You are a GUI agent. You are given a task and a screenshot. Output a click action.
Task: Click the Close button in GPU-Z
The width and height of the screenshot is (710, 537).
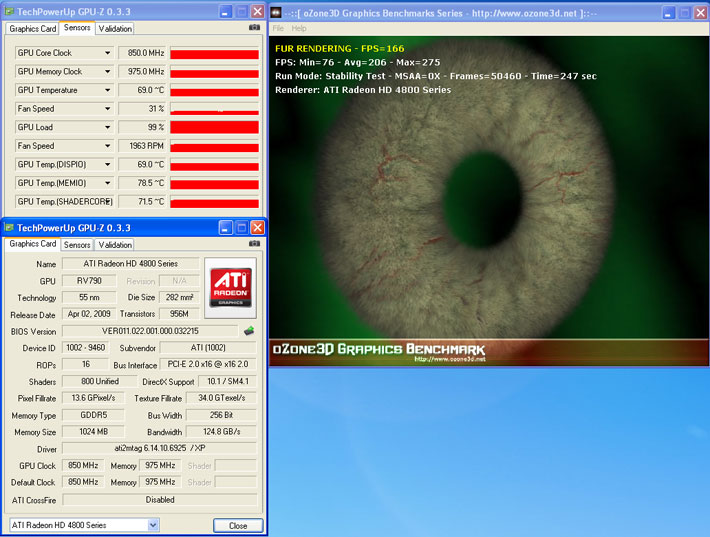coord(238,525)
